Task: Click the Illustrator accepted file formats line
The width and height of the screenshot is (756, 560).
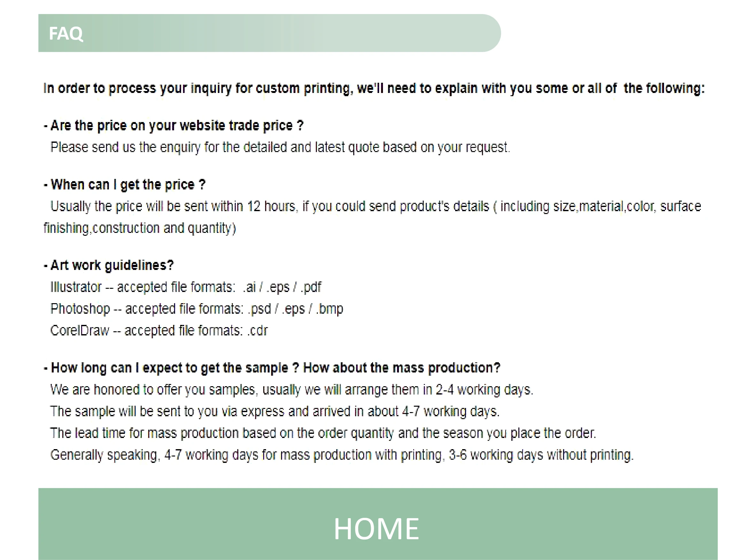Action: [185, 287]
